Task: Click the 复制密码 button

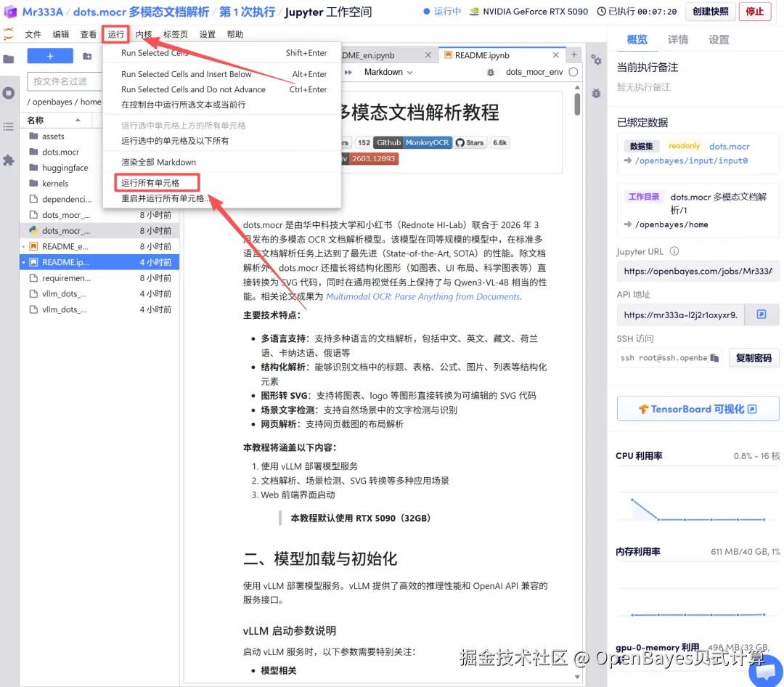Action: [x=754, y=358]
